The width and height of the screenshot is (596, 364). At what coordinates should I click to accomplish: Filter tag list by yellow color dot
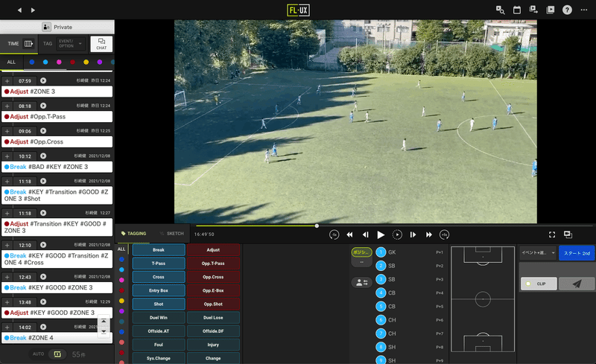(86, 62)
